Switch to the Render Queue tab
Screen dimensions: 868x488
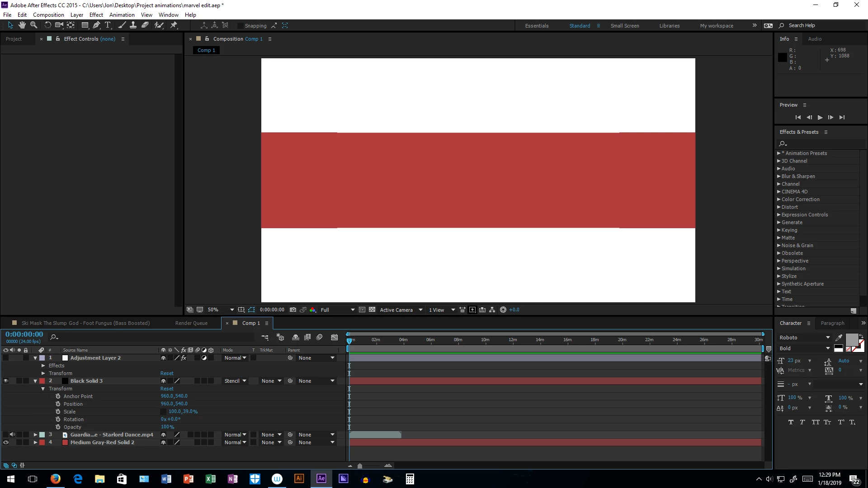point(191,323)
